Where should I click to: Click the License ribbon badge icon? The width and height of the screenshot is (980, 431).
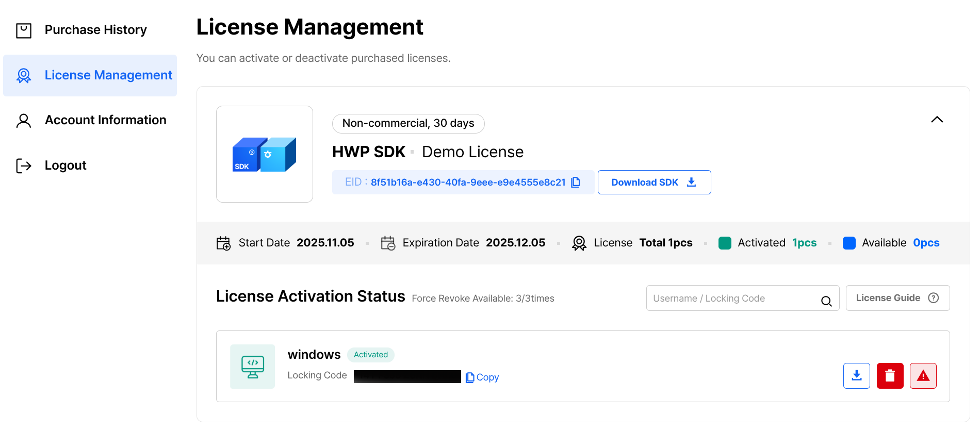(579, 243)
